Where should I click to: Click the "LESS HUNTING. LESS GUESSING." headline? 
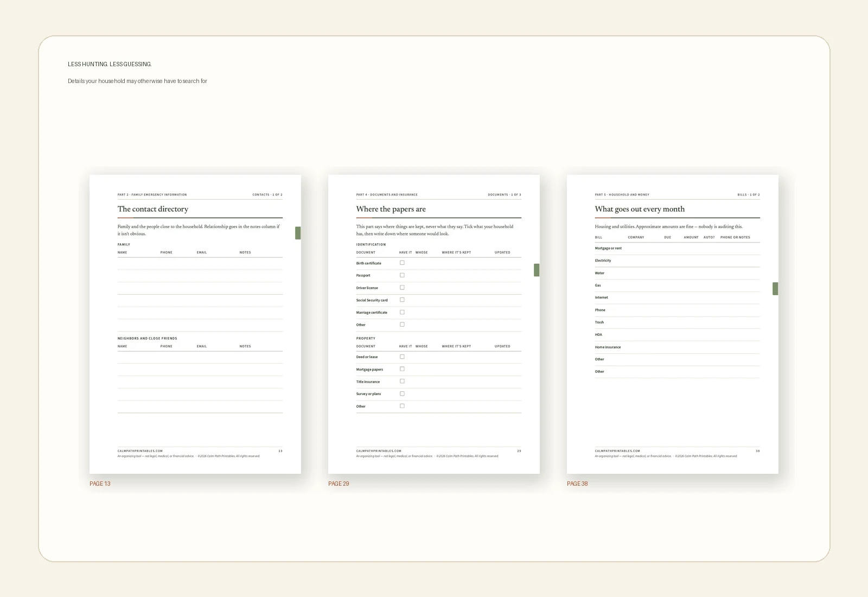click(x=110, y=64)
